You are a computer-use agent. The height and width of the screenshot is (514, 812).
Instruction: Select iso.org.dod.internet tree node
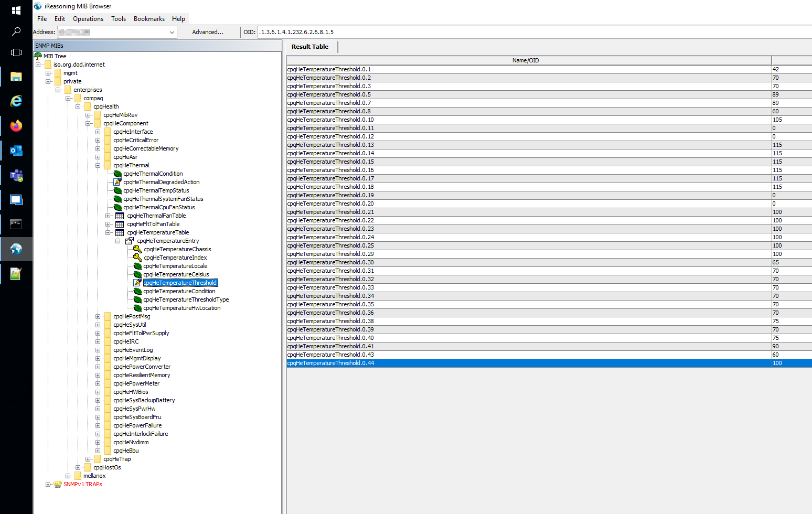pyautogui.click(x=79, y=65)
